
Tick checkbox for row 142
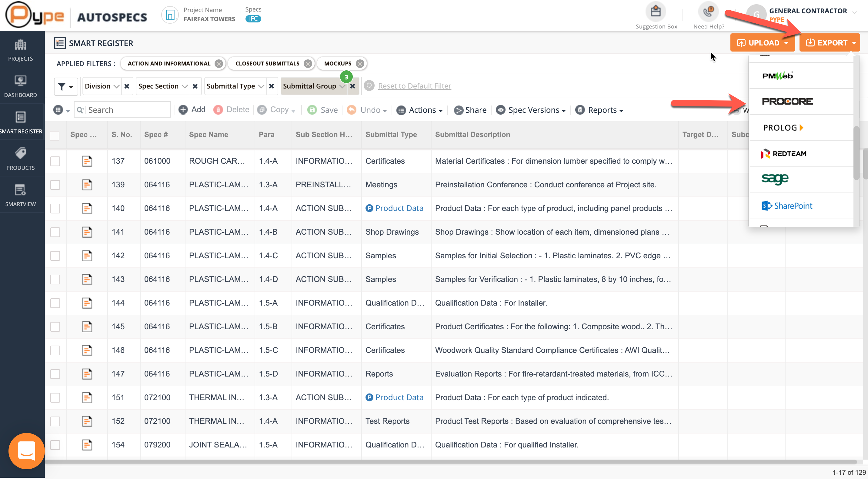(x=55, y=256)
